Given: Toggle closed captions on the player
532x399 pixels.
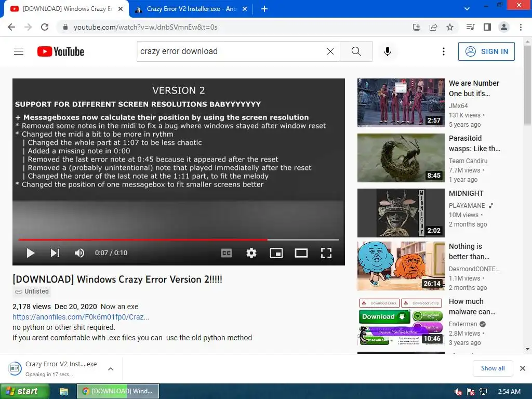Looking at the screenshot, I should click(227, 253).
